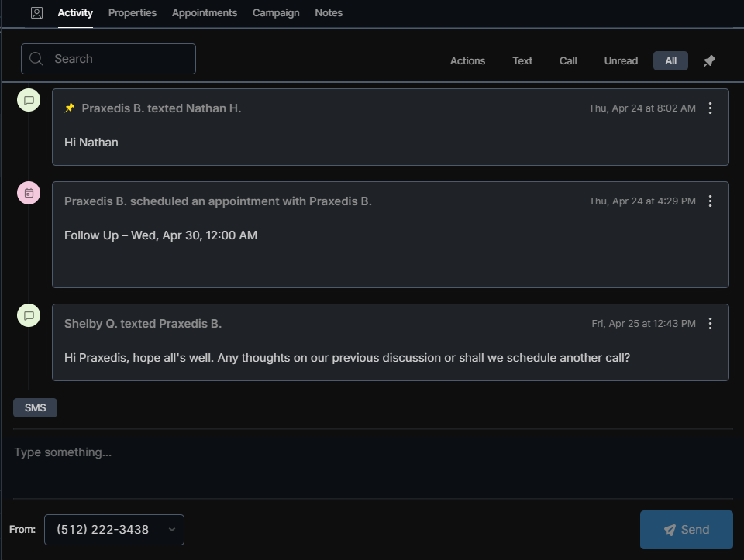Image resolution: width=744 pixels, height=560 pixels.
Task: Click the yellow pin on Nathan message
Action: coord(70,108)
